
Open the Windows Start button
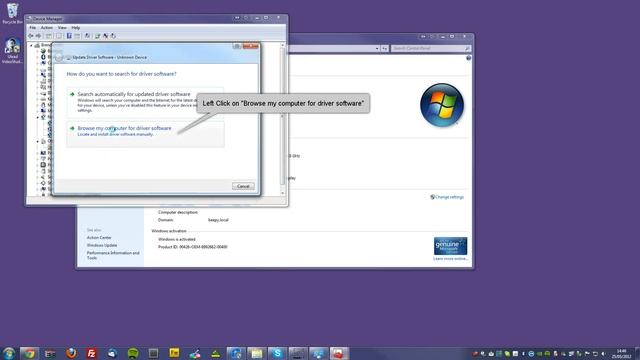9,353
